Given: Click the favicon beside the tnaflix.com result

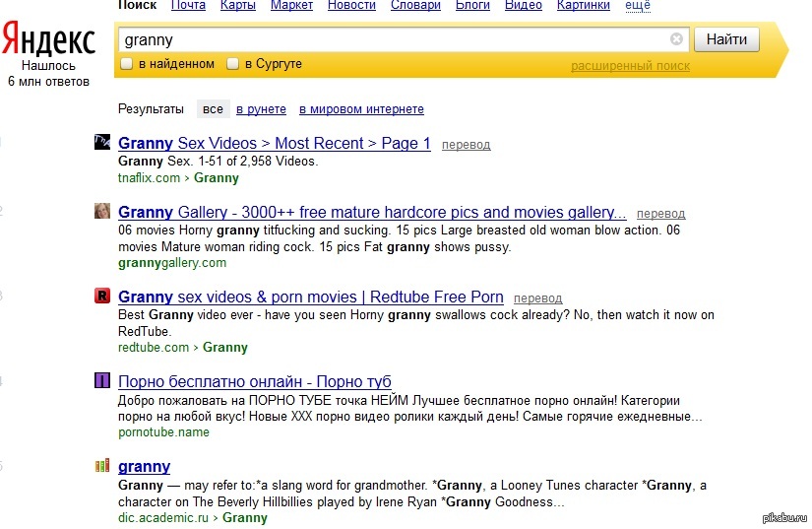Looking at the screenshot, I should [x=101, y=143].
